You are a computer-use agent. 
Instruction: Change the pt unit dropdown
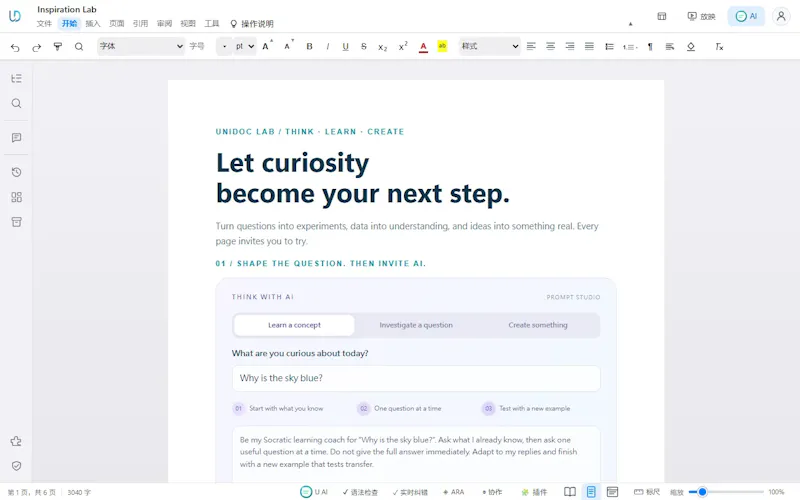click(x=245, y=46)
